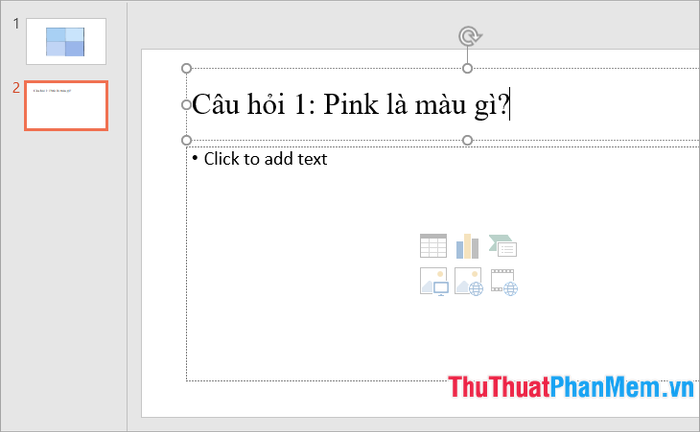Click inside the 'Câu hỏi 1' title text
Viewport: 700px width, 432px height.
click(x=350, y=104)
